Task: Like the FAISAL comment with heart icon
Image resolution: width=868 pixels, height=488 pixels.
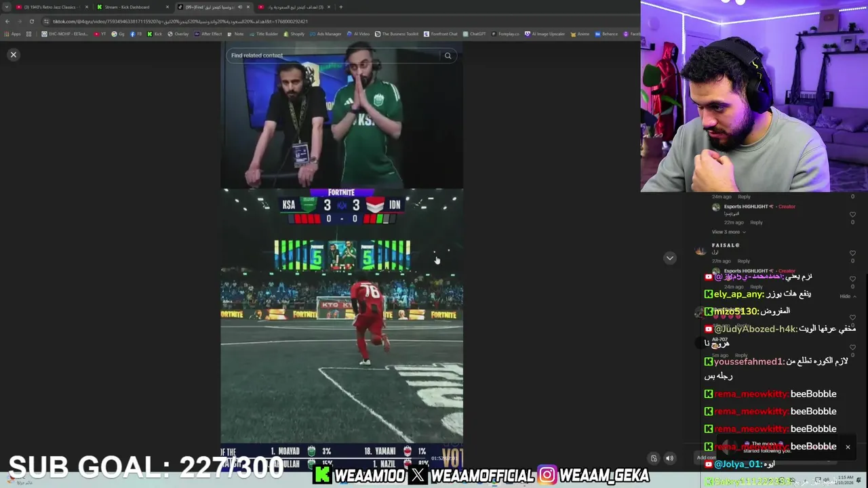Action: [852, 253]
